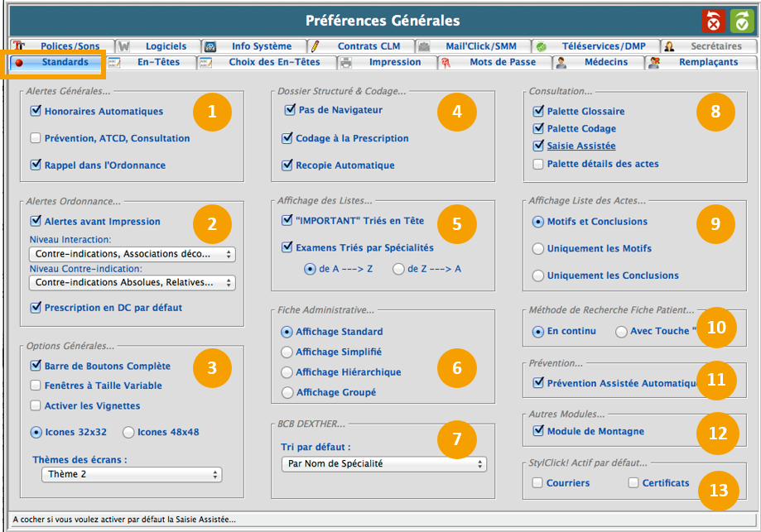This screenshot has height=532, width=761.
Task: Open the BCB Dexther Tri par défaut dropdown
Action: click(x=383, y=464)
